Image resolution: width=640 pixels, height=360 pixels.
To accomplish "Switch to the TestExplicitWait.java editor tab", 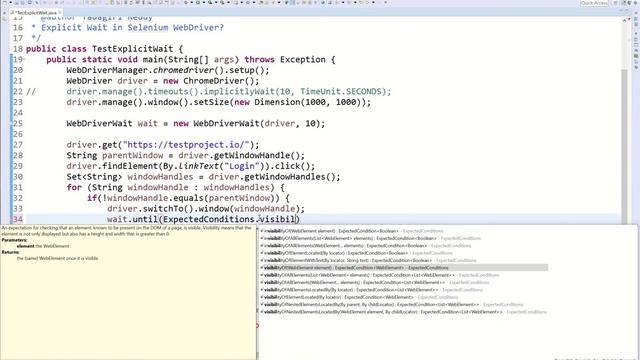I will coord(36,13).
